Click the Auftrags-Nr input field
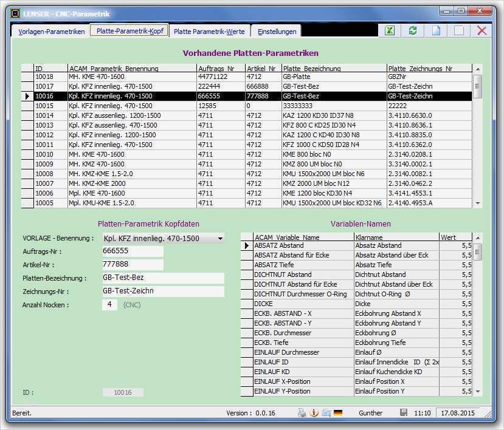The width and height of the screenshot is (504, 430). point(133,251)
